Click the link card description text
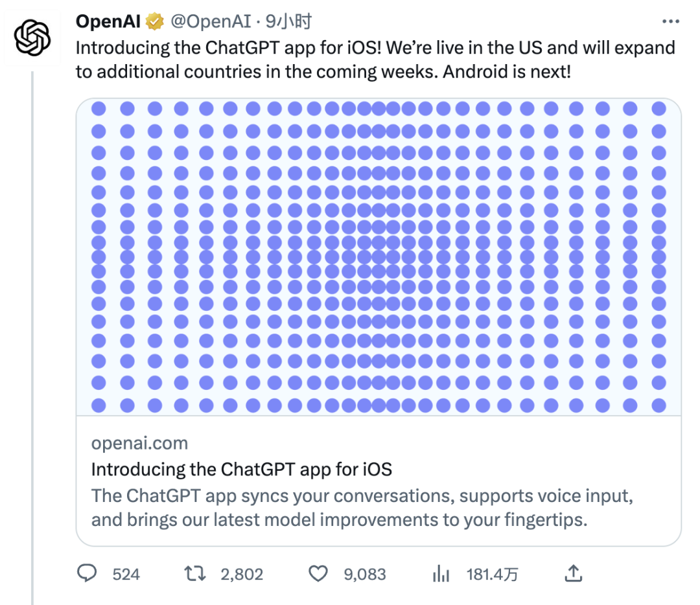This screenshot has height=605, width=700. (x=362, y=508)
